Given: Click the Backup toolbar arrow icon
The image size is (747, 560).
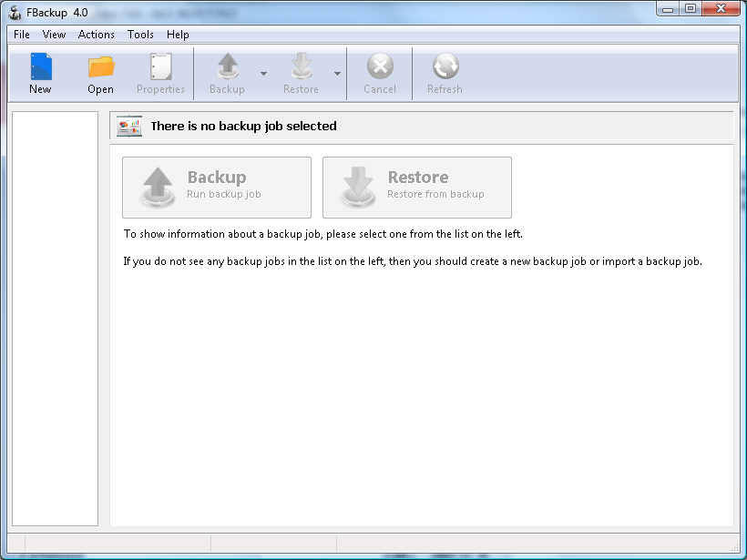Looking at the screenshot, I should click(x=227, y=66).
